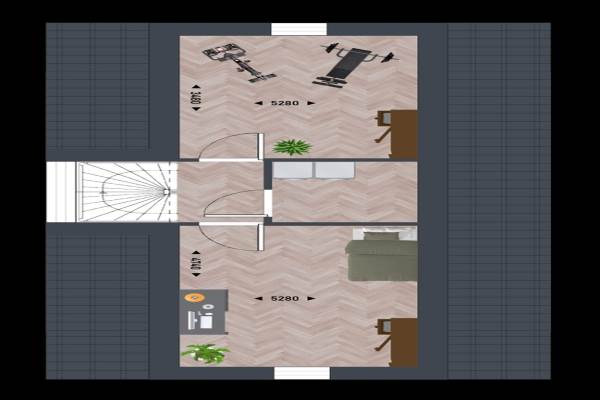Click the window on the bottom wall

pyautogui.click(x=302, y=373)
